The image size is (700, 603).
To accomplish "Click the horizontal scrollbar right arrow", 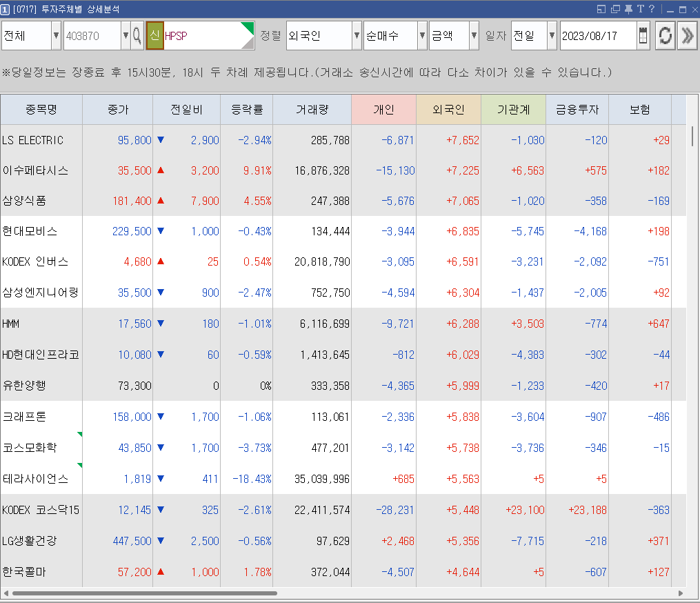I will [681, 593].
